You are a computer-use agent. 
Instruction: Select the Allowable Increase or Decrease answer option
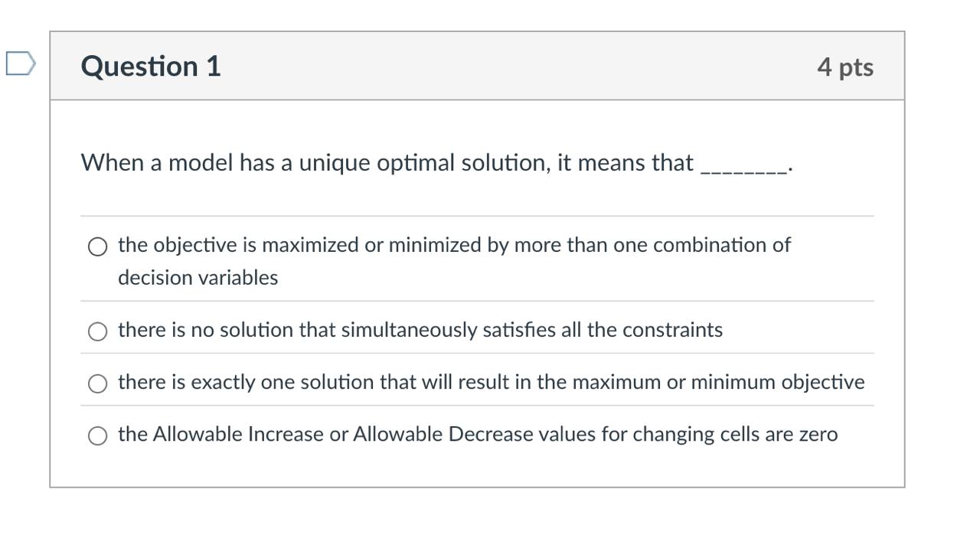coord(97,435)
